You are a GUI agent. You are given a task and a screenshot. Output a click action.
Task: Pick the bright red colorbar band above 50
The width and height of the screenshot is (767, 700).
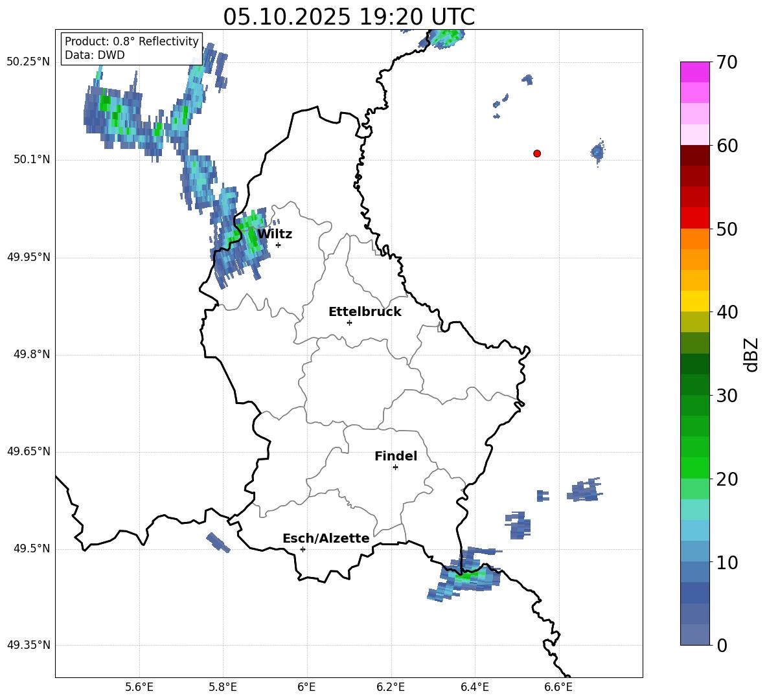(695, 218)
